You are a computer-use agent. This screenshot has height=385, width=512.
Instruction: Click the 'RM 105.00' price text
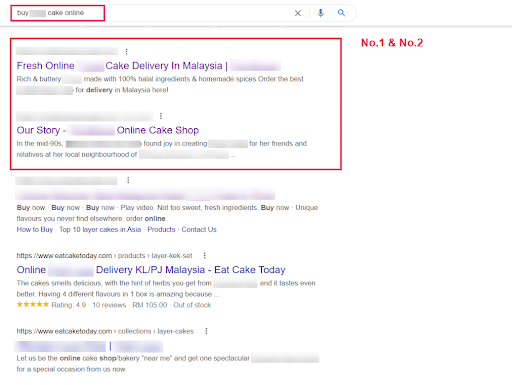(150, 305)
